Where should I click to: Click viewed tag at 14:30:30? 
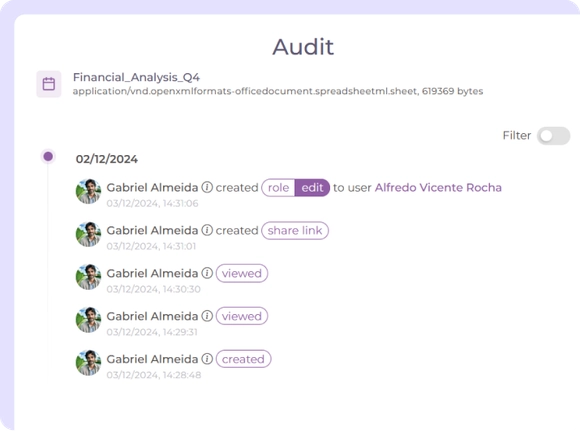point(242,273)
